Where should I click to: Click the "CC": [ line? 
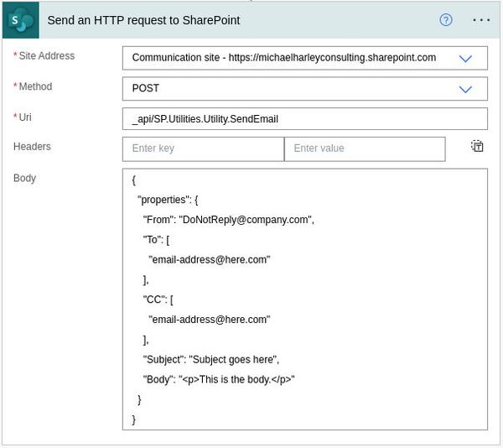point(158,300)
